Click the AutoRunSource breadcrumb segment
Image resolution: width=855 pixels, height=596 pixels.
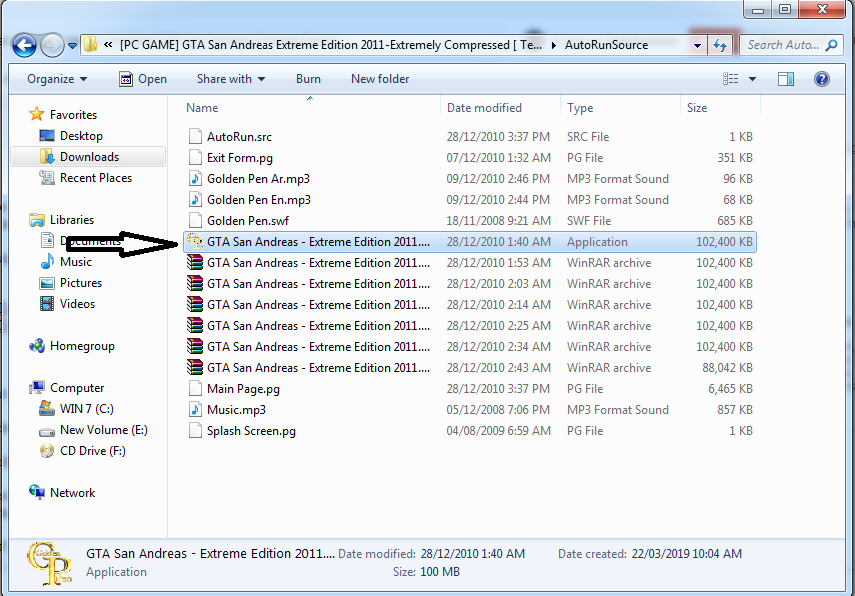(606, 45)
